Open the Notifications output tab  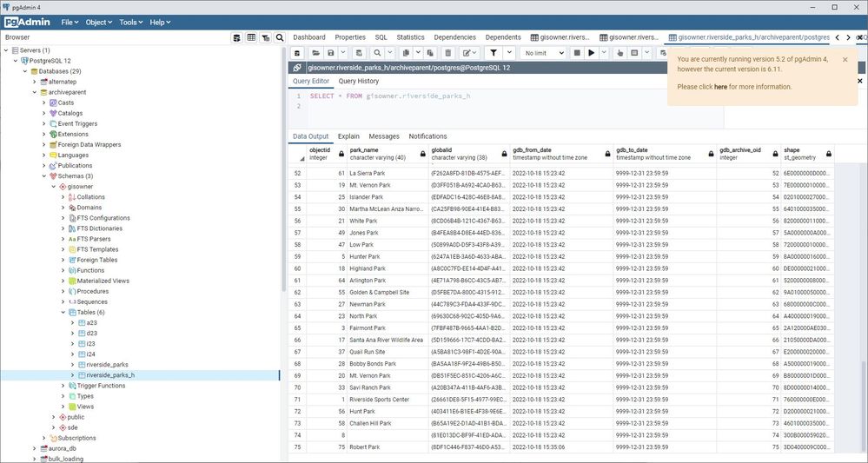click(427, 136)
